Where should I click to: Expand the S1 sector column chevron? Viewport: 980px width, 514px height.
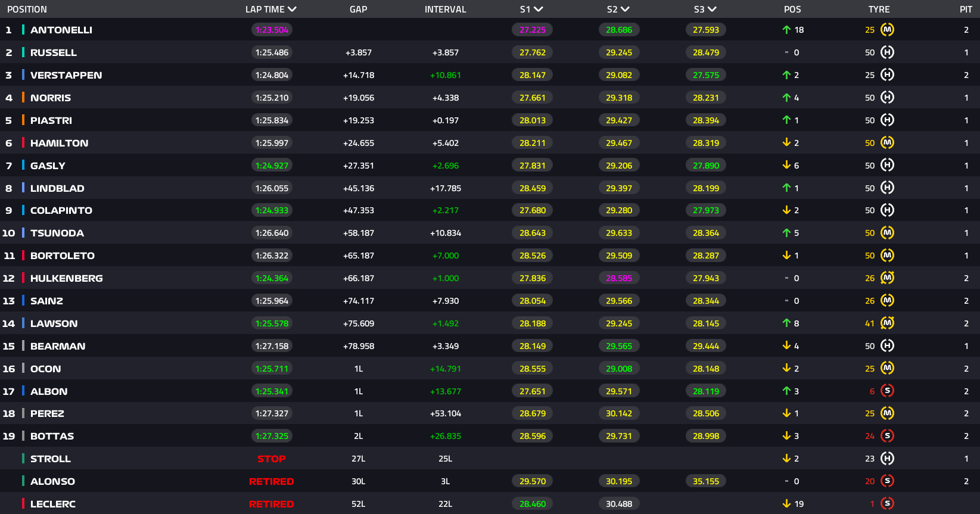pyautogui.click(x=538, y=10)
